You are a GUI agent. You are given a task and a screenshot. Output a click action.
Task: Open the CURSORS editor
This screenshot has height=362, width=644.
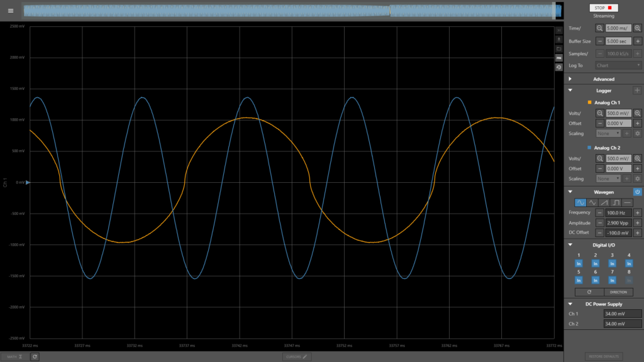click(x=297, y=357)
